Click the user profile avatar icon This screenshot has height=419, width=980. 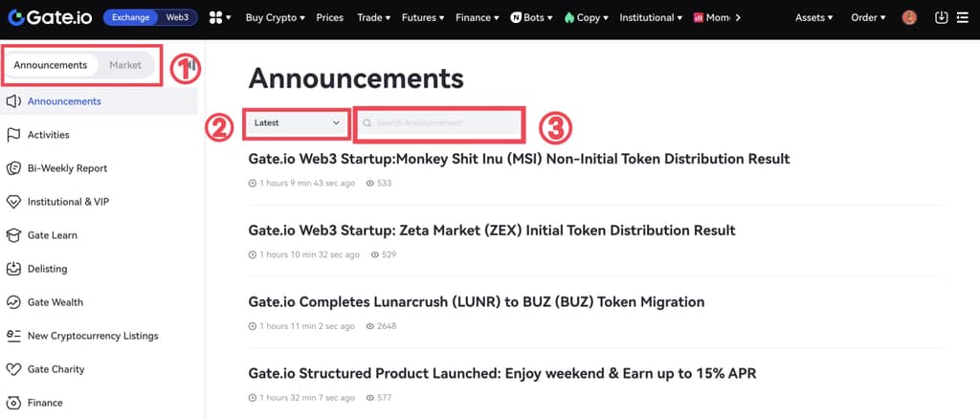coord(909,17)
